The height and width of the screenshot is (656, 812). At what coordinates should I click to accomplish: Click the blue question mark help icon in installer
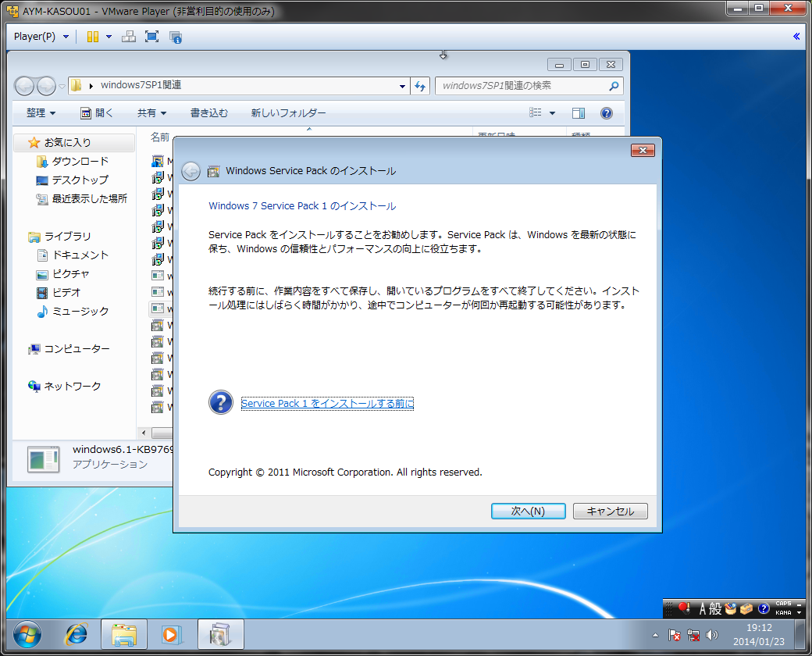tap(221, 403)
